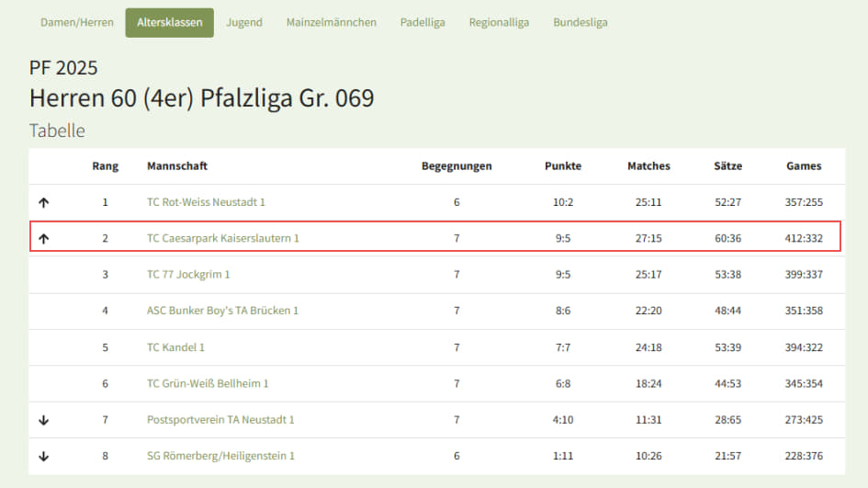Screen dimensions: 868x488
Task: Click the Begegnungen column header
Action: coord(457,166)
